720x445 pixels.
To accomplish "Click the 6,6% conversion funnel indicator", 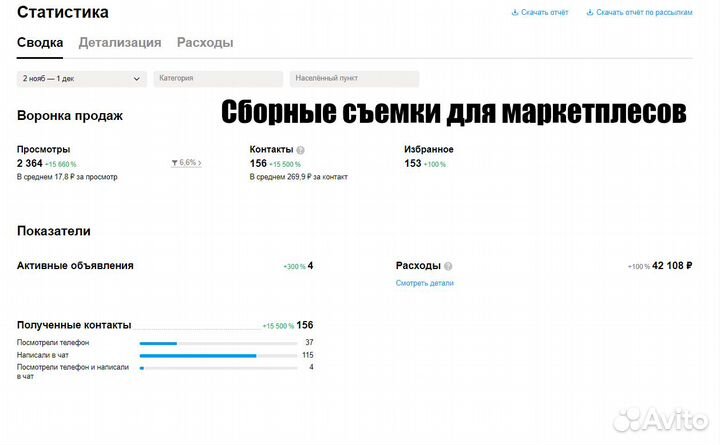I will [186, 163].
